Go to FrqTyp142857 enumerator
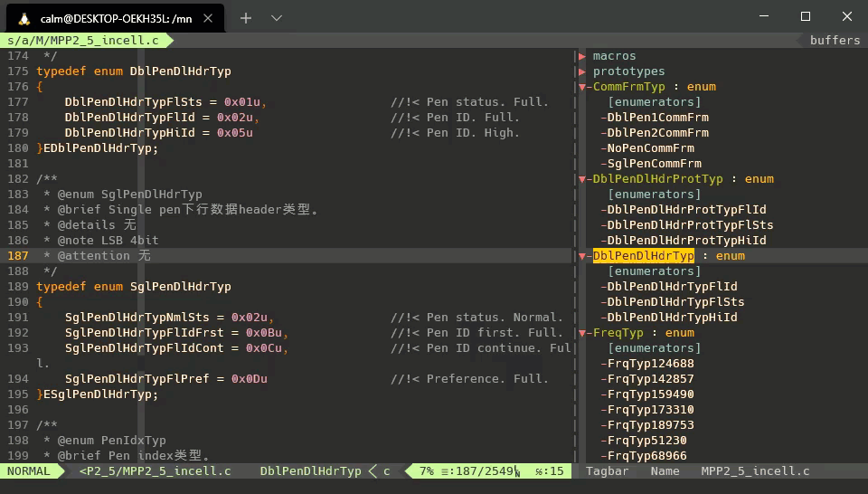 (650, 379)
